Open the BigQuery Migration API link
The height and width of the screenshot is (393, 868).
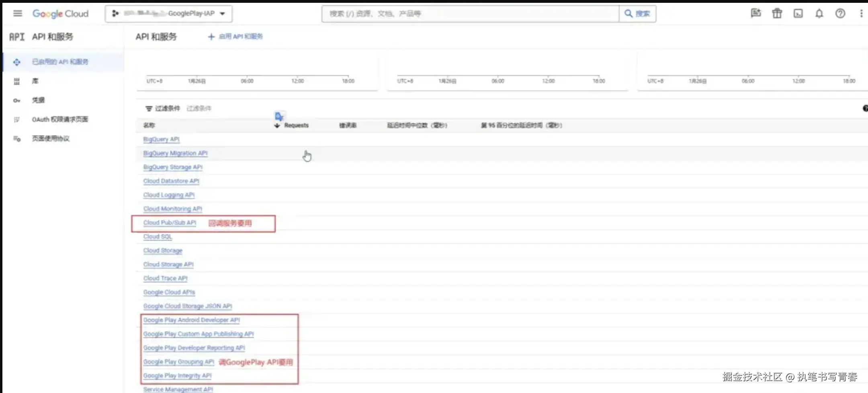[175, 153]
